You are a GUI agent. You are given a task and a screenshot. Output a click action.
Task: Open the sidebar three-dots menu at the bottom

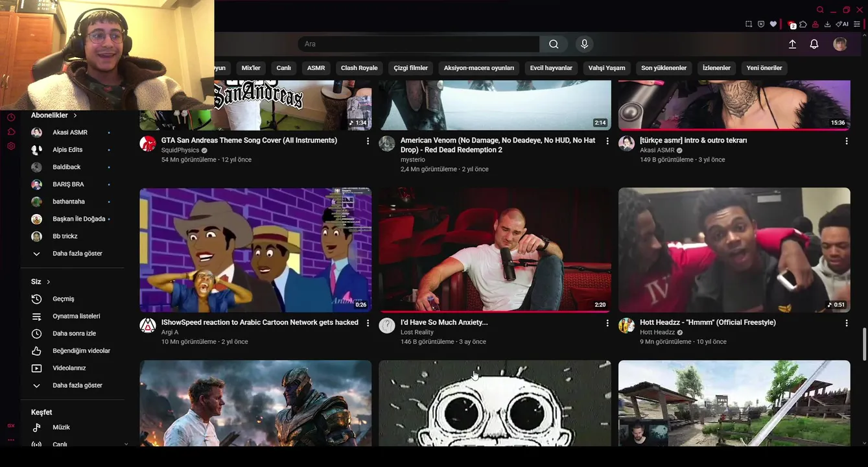pos(11,440)
